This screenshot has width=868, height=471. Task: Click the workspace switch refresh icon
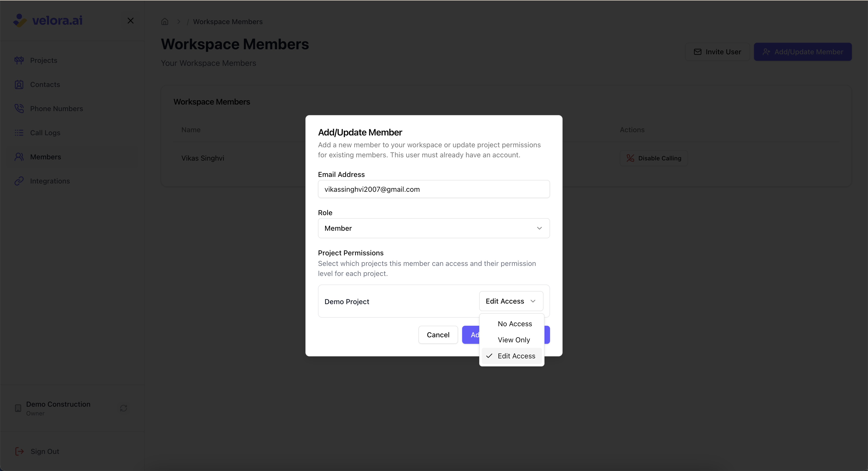(123, 408)
